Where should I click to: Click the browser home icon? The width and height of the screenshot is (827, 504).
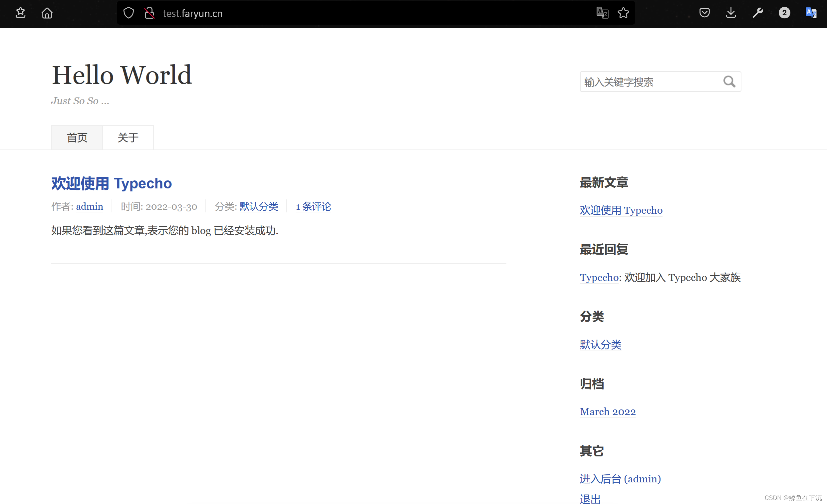pos(47,13)
